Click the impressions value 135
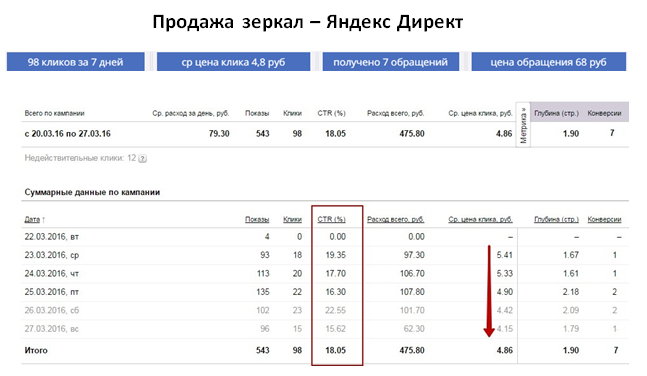The height and width of the screenshot is (376, 647). (x=263, y=292)
